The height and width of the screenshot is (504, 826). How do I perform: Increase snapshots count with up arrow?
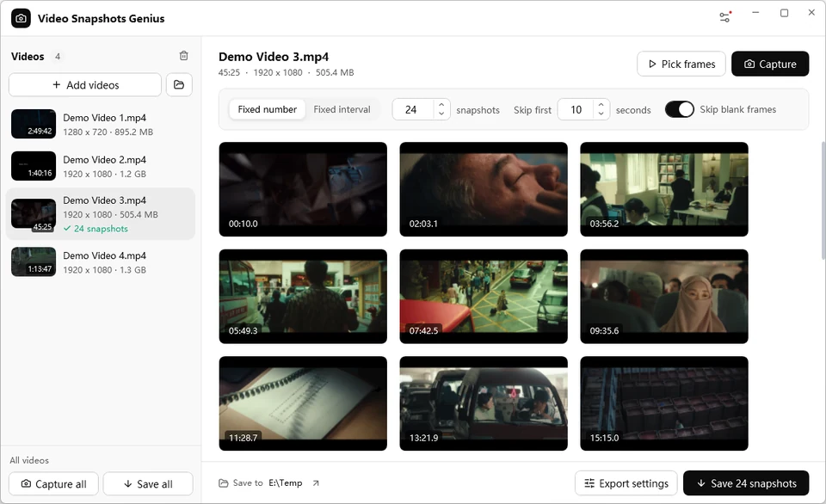click(441, 105)
